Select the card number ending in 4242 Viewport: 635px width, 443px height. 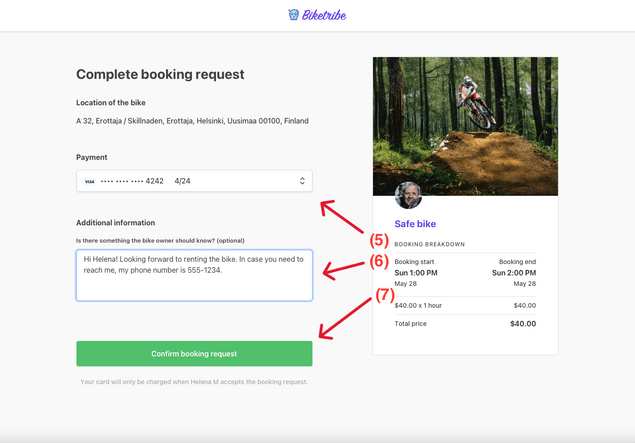pyautogui.click(x=132, y=181)
